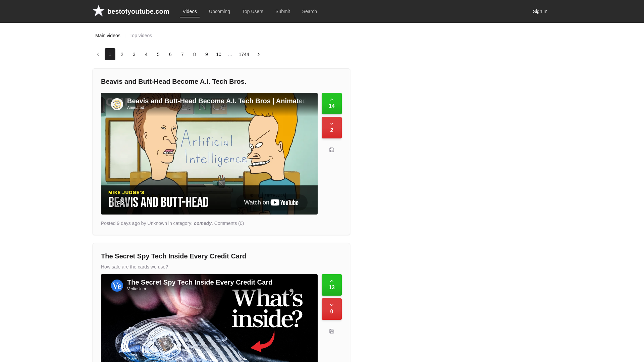This screenshot has width=644, height=362.
Task: Jump to last page 1744
Action: [244, 54]
